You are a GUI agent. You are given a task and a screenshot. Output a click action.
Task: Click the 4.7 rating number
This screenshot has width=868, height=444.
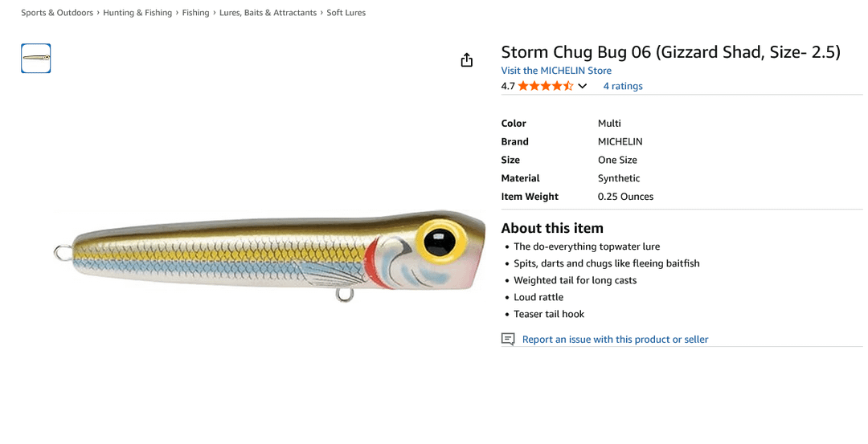click(x=508, y=86)
